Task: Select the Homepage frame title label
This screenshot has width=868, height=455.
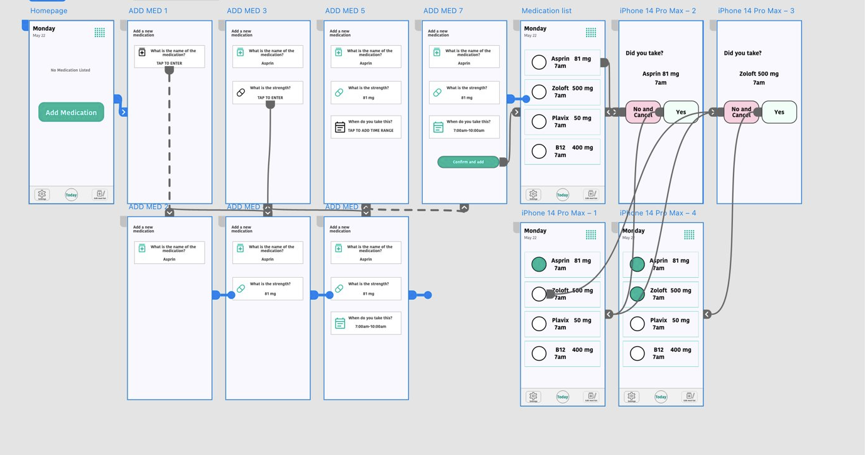Action: [x=49, y=11]
